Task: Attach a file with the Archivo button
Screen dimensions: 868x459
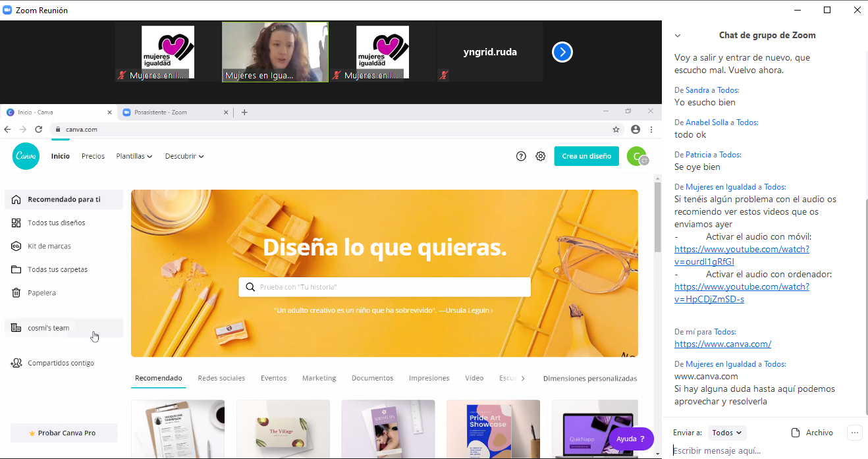Action: click(x=812, y=433)
